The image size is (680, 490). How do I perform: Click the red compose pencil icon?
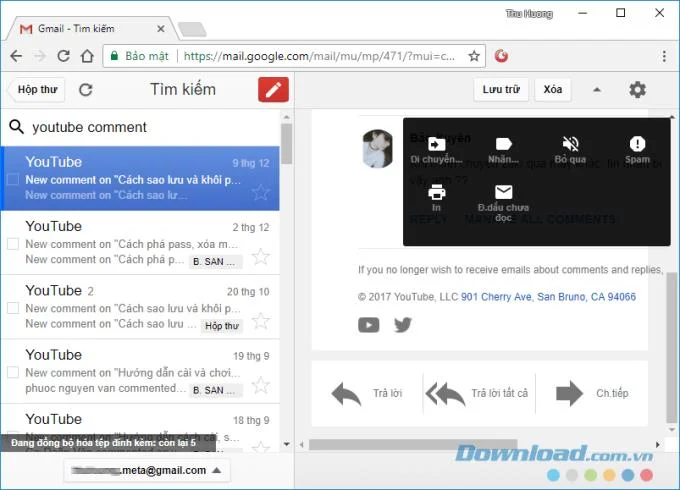[x=273, y=90]
